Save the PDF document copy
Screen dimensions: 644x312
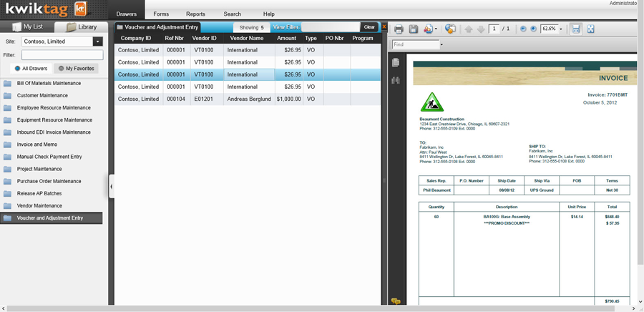pyautogui.click(x=414, y=29)
